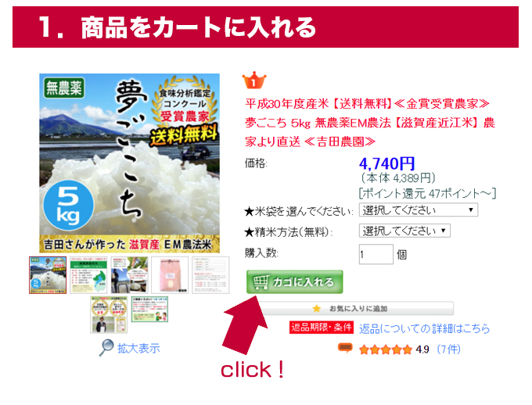Select the Shiga map thumbnail
The width and height of the screenshot is (532, 405).
click(88, 275)
